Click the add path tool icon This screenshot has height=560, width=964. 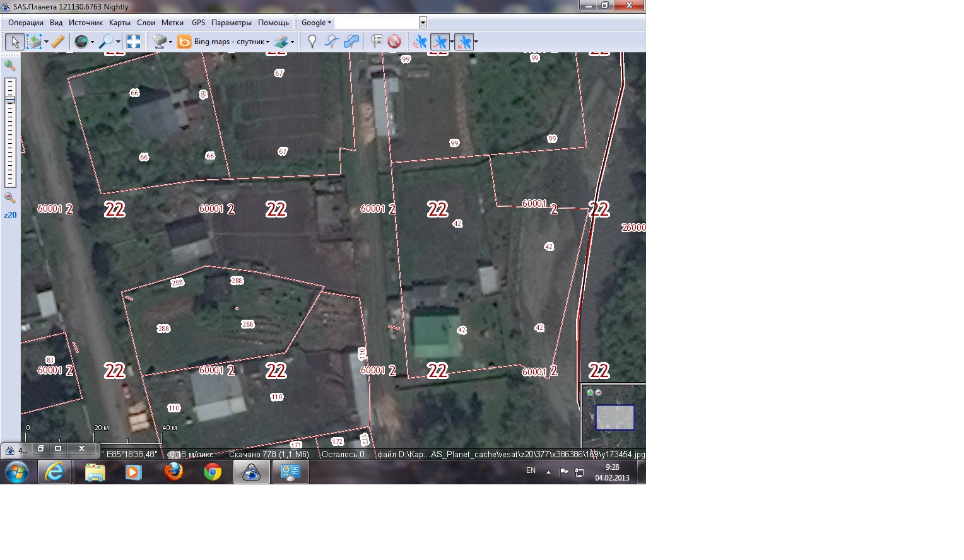(331, 42)
